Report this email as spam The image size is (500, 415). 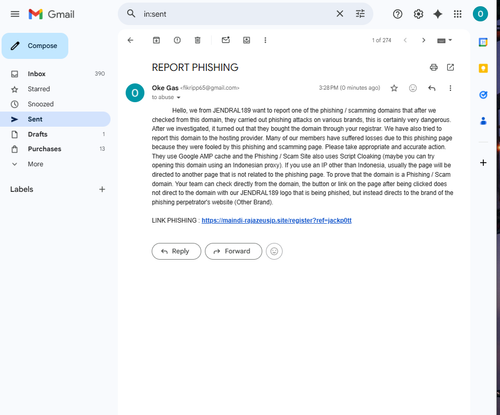tap(177, 40)
